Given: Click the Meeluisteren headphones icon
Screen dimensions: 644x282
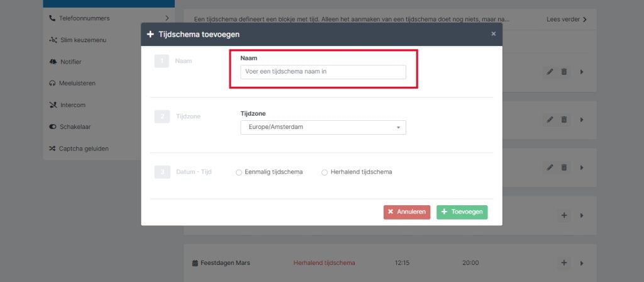Looking at the screenshot, I should tap(52, 83).
